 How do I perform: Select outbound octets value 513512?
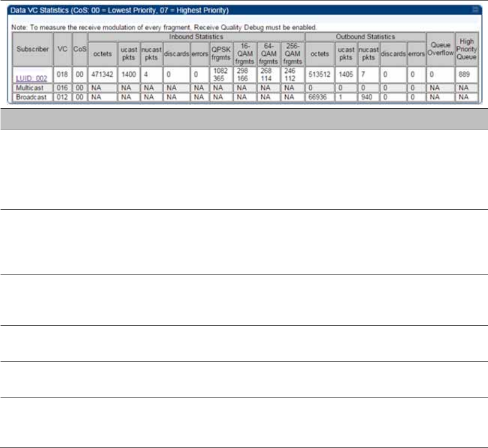[x=320, y=74]
